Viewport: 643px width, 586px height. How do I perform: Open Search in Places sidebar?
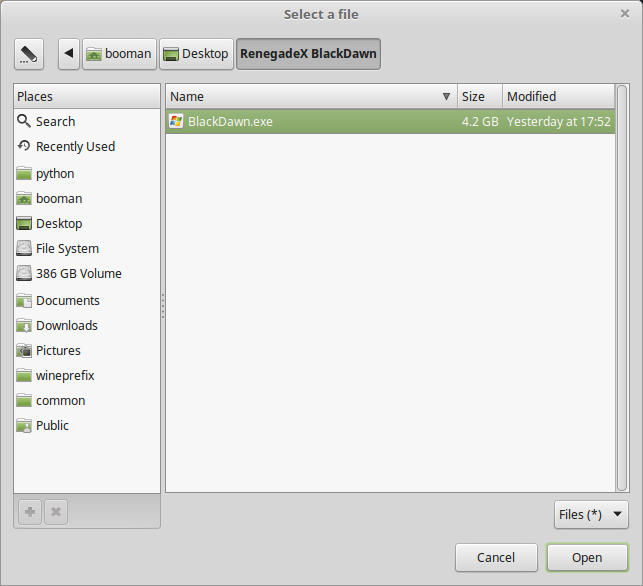87,121
